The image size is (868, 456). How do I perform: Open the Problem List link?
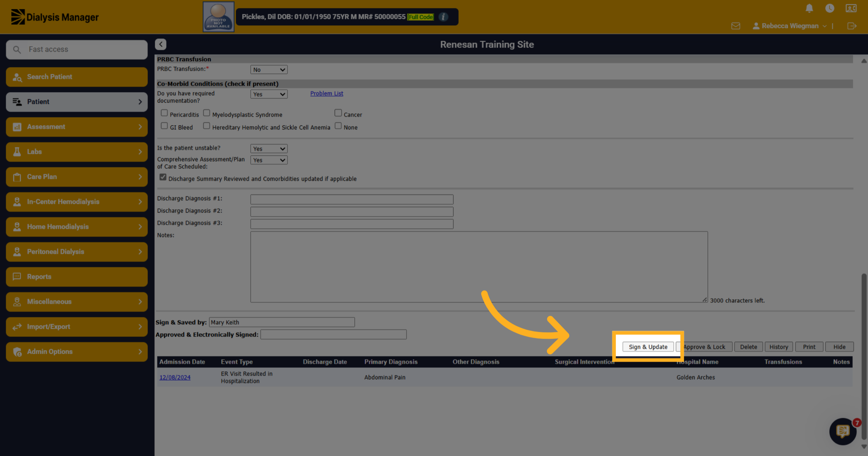327,93
